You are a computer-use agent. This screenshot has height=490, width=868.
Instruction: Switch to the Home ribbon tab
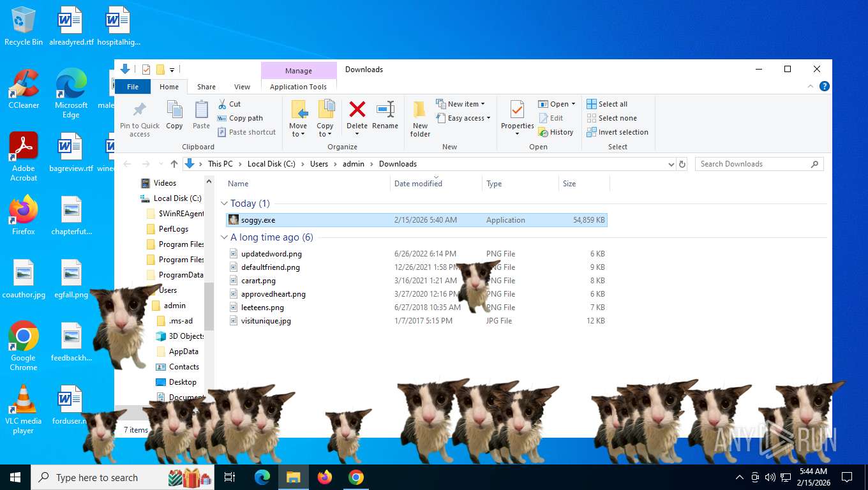(x=169, y=87)
